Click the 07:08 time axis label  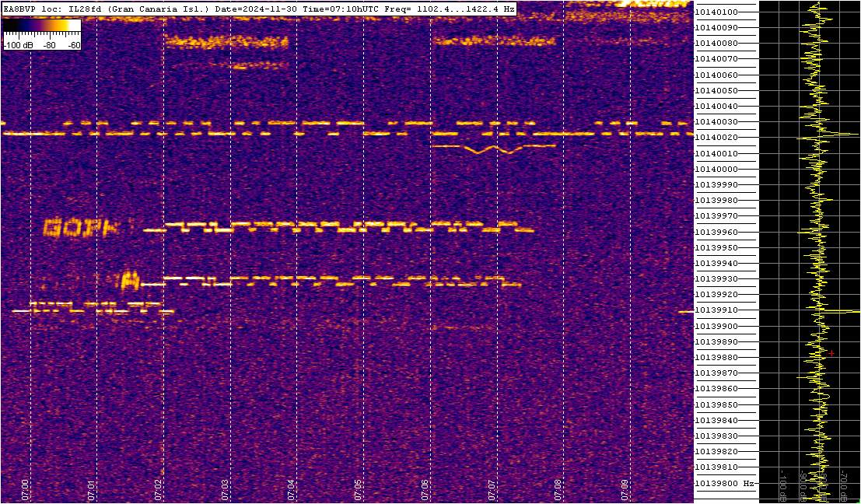tap(556, 488)
